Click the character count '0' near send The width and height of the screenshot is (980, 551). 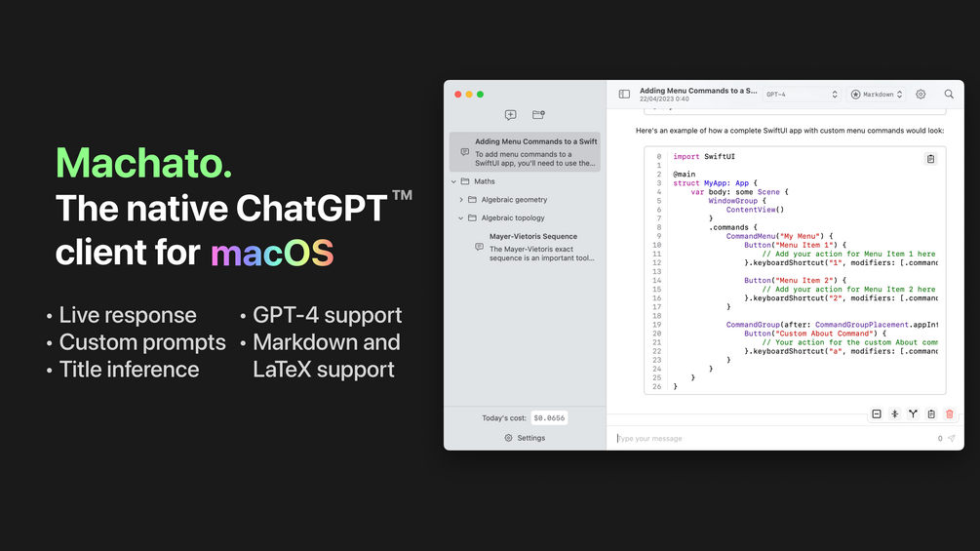click(x=939, y=439)
